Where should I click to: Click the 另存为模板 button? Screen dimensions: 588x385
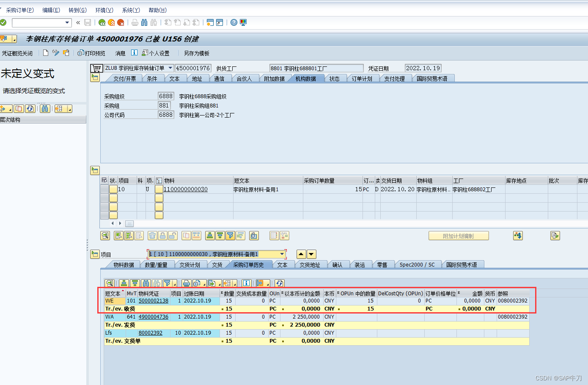[197, 53]
